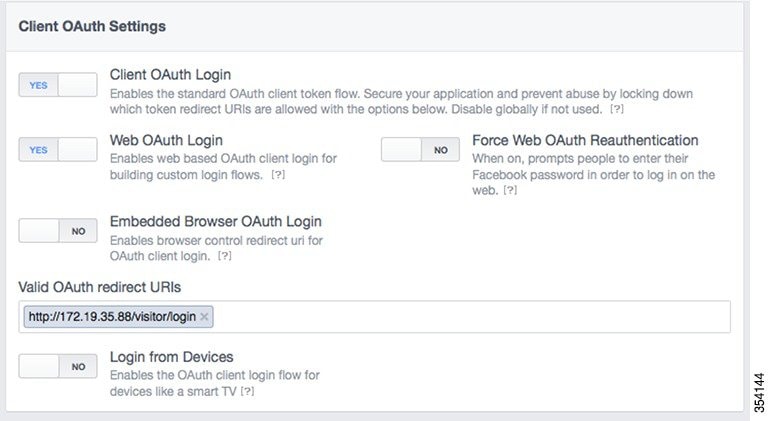Select the http://172.19.35.88/visitor/login URI text
Viewport: 768px width, 421px height.
(x=112, y=317)
